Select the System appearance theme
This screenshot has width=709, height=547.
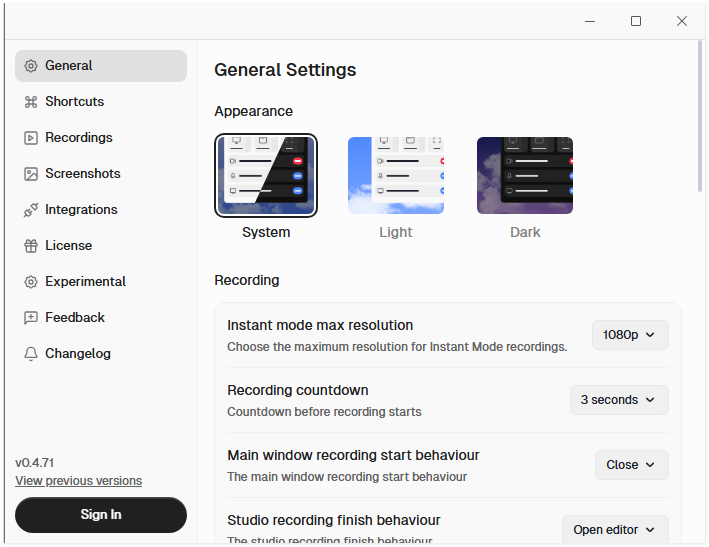click(266, 175)
